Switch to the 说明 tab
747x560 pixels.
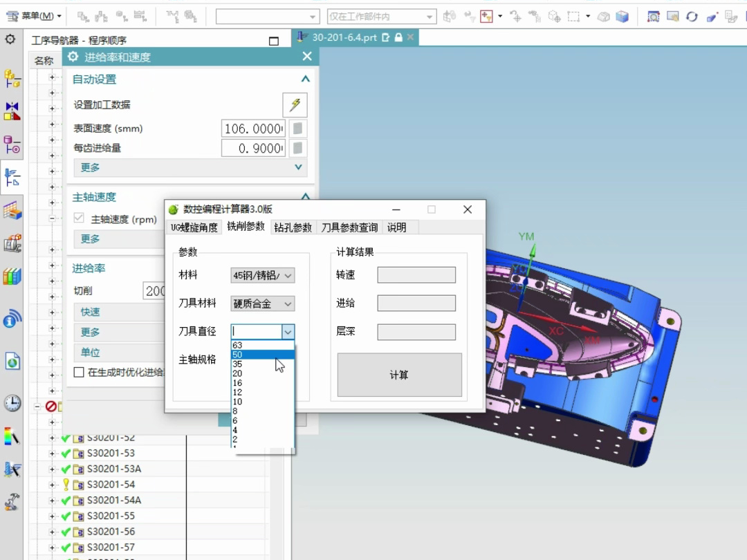point(397,227)
